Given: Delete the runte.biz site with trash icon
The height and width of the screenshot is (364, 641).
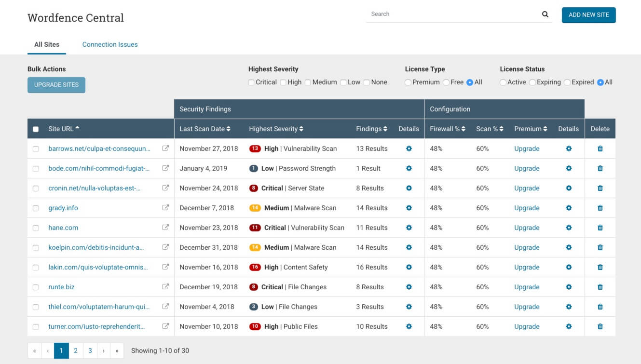Looking at the screenshot, I should tap(600, 287).
